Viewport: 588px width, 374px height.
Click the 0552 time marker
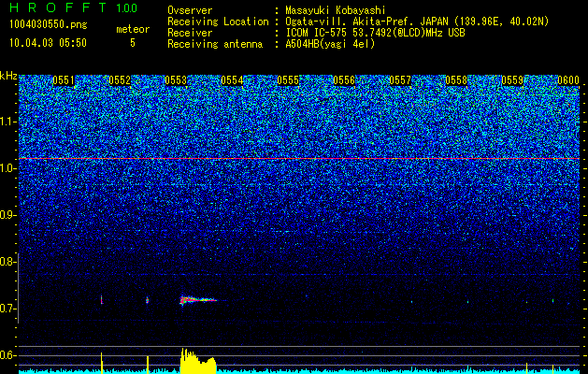tap(120, 80)
